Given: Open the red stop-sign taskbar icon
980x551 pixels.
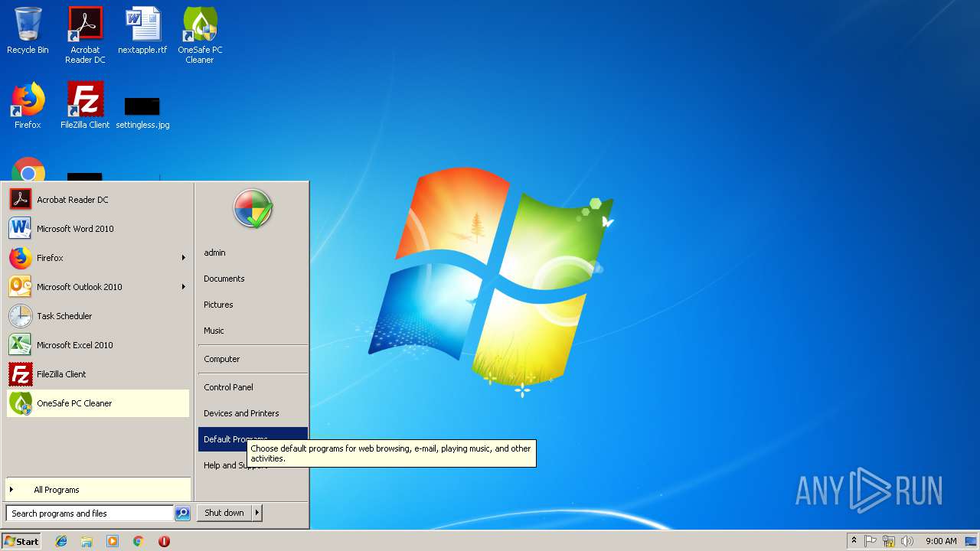Looking at the screenshot, I should [164, 541].
